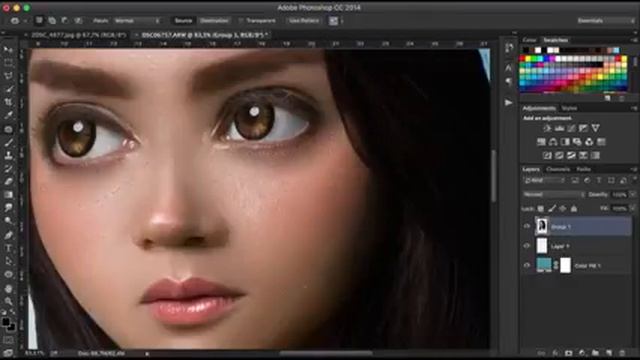The image size is (640, 360).
Task: Add a Threshold adjustment
Action: pyautogui.click(x=571, y=155)
